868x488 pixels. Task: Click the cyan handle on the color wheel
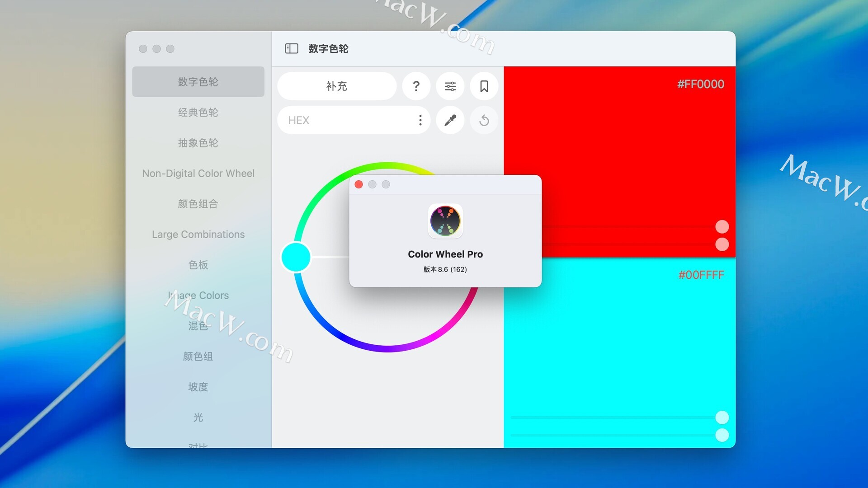[296, 257]
